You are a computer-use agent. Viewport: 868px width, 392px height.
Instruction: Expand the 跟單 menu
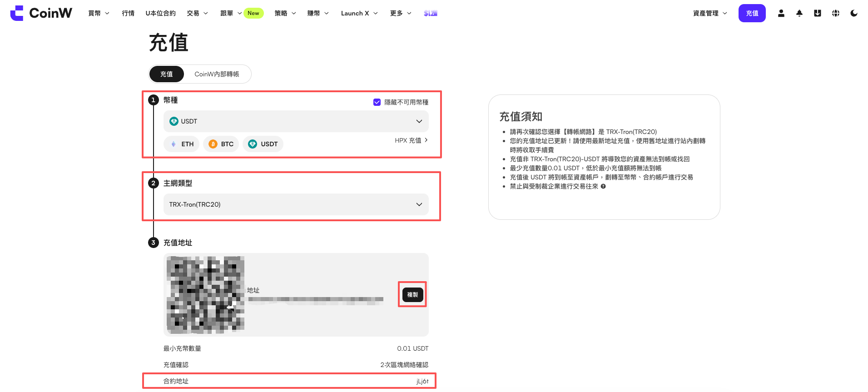[231, 13]
